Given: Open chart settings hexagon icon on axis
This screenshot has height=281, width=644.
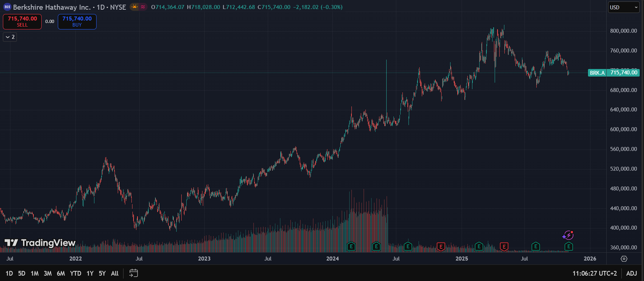Looking at the screenshot, I should pos(624,259).
